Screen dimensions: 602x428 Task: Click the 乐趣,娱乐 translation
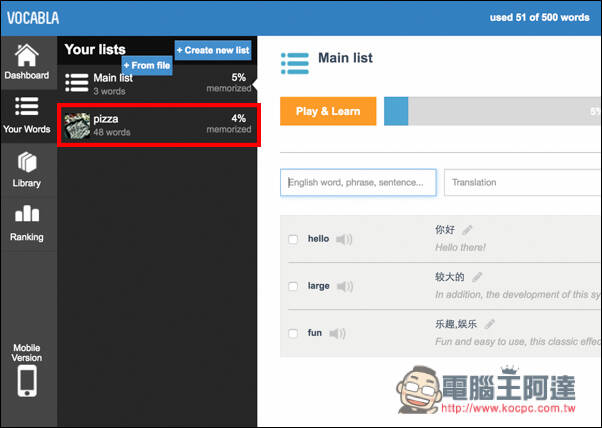(456, 324)
